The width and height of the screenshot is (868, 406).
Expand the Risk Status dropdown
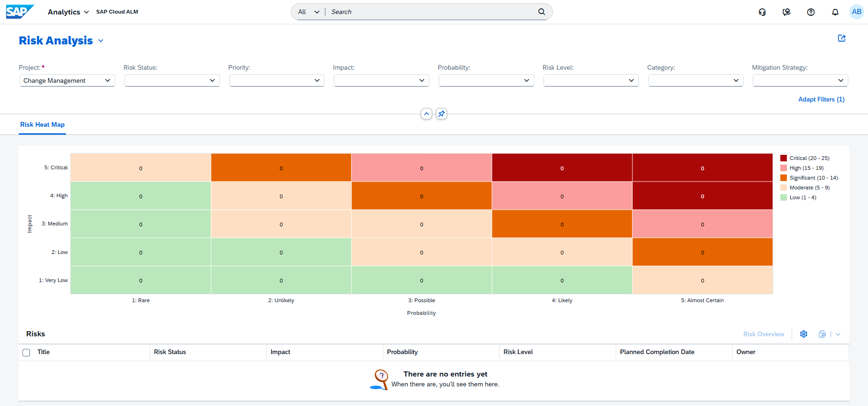pyautogui.click(x=172, y=80)
